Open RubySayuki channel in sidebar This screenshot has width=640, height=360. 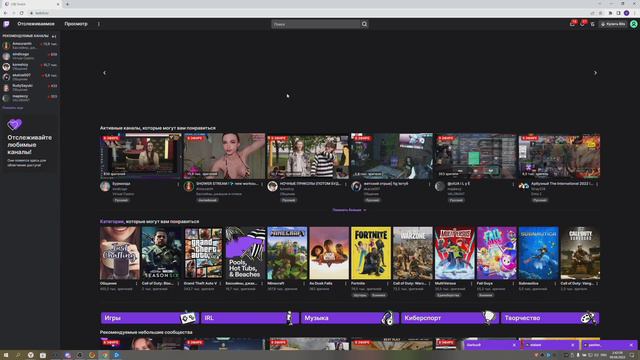30,88
